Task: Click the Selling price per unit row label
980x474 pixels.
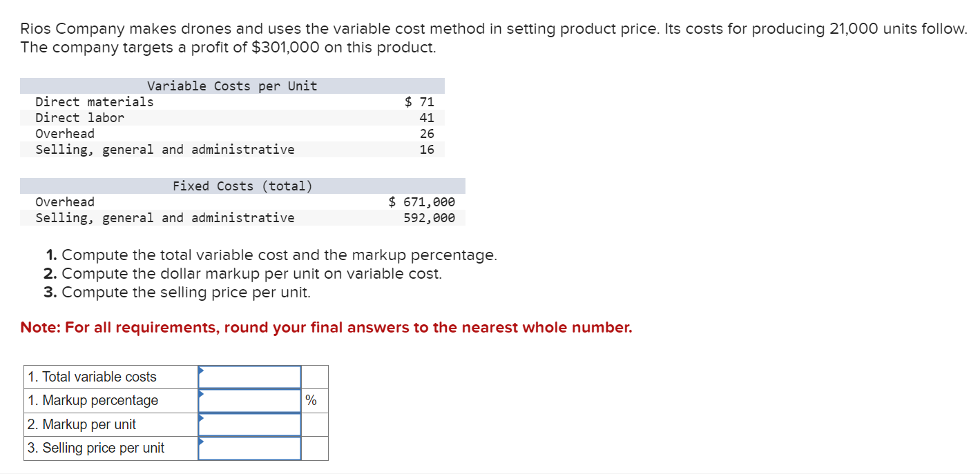Action: point(97,448)
